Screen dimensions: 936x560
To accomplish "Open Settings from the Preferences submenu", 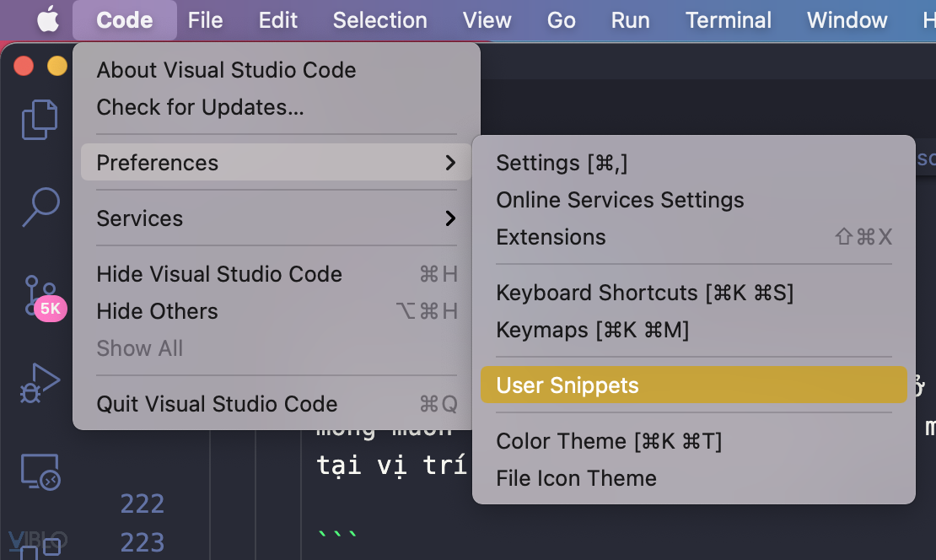I will tap(562, 163).
